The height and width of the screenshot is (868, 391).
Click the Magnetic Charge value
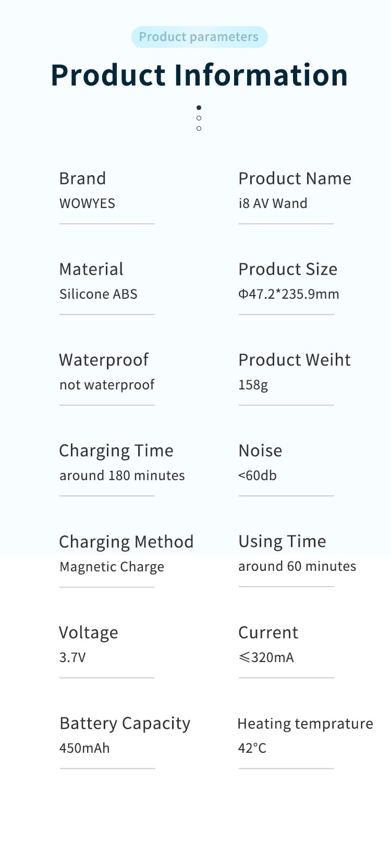tap(112, 567)
